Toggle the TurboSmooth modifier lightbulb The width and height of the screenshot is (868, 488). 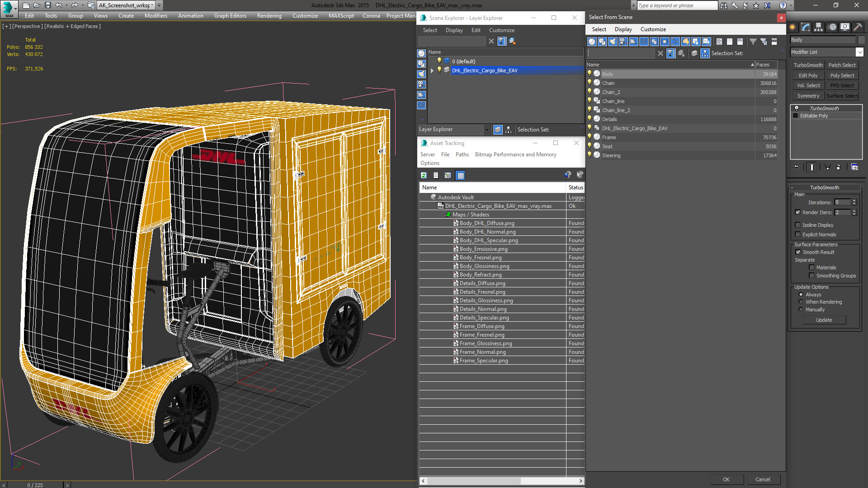point(797,108)
